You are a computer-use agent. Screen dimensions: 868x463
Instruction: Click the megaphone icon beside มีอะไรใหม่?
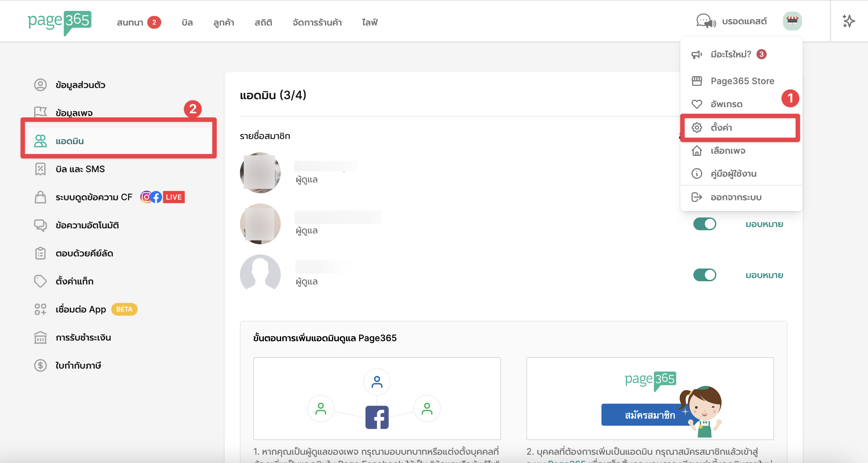pos(697,54)
